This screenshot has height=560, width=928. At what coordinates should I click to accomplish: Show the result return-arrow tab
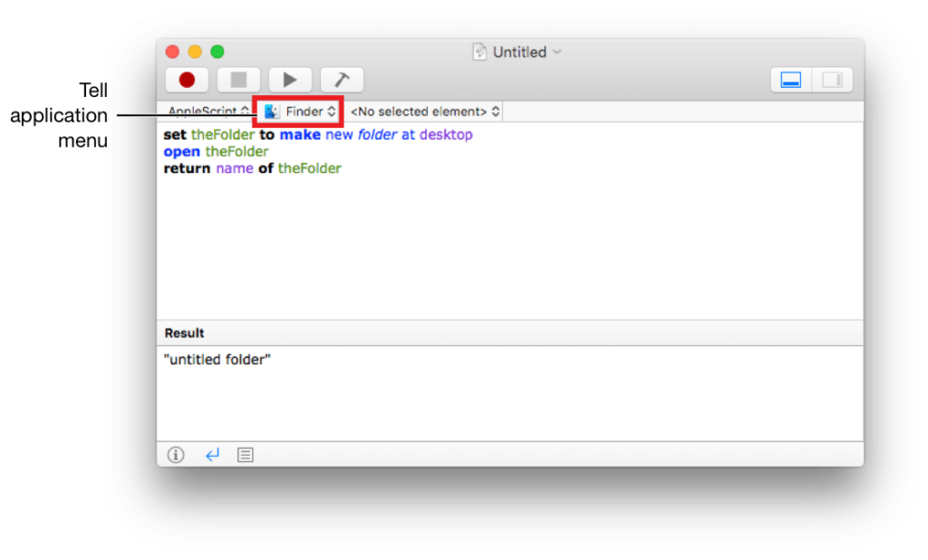pyautogui.click(x=212, y=455)
